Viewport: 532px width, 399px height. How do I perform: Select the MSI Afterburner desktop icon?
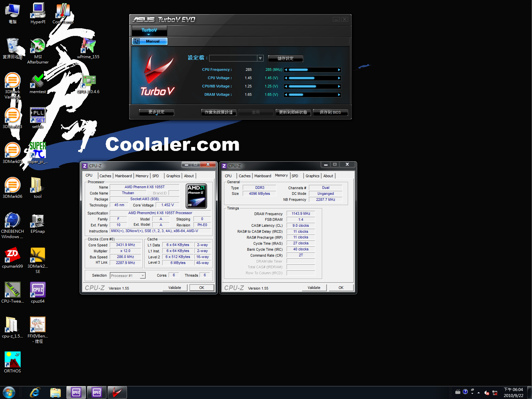pyautogui.click(x=38, y=51)
